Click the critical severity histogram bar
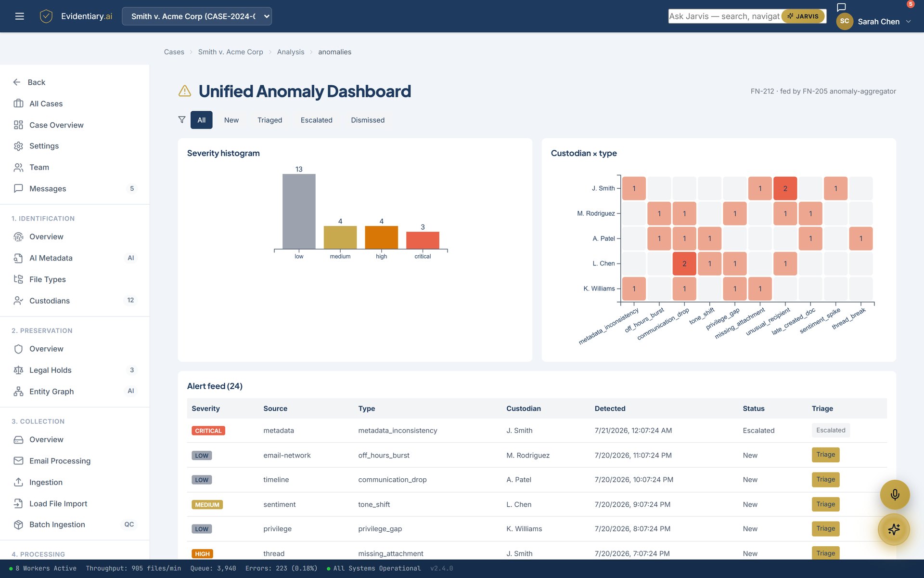 pos(423,240)
